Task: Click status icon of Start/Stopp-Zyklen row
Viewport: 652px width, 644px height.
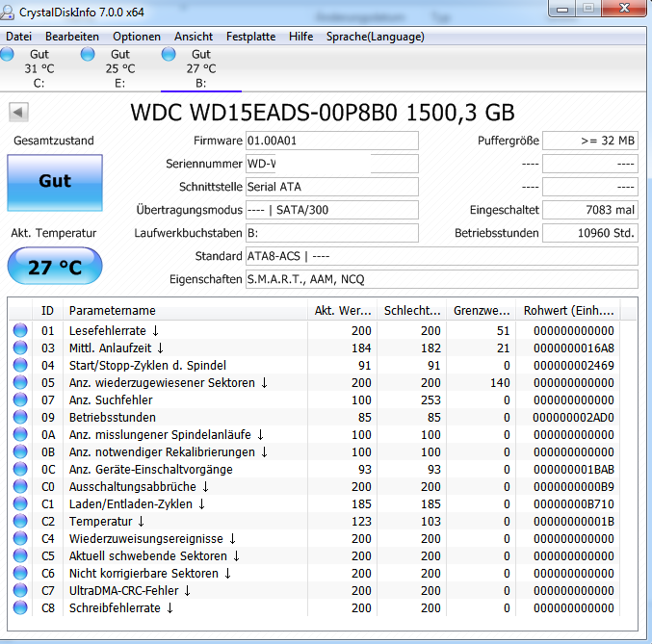Action: pos(20,365)
